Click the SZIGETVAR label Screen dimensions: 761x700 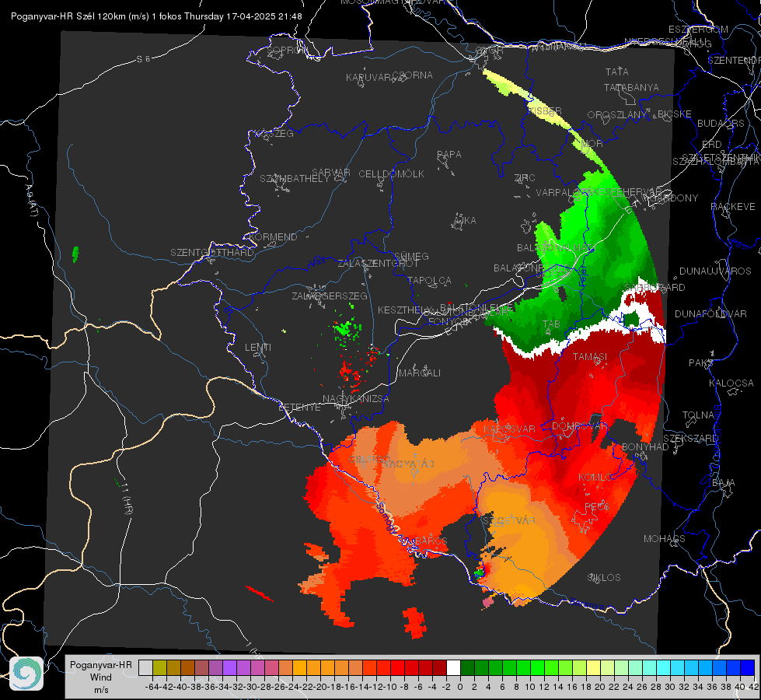pos(509,521)
